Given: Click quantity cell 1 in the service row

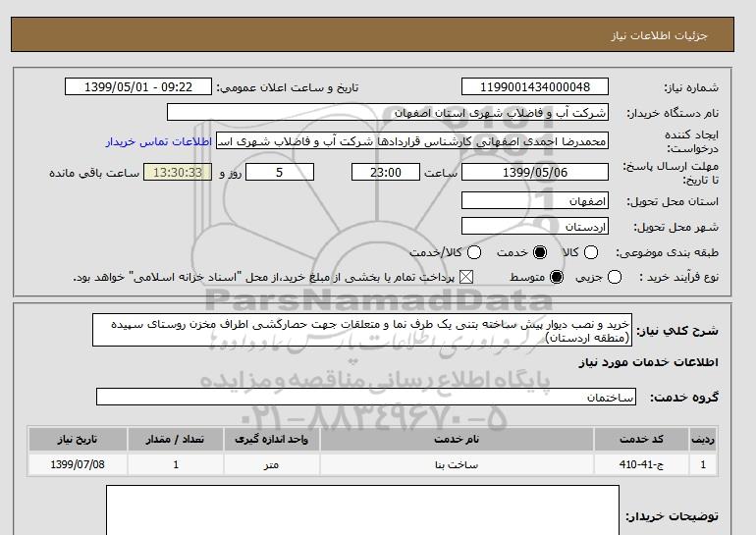Looking at the screenshot, I should pos(176,464).
